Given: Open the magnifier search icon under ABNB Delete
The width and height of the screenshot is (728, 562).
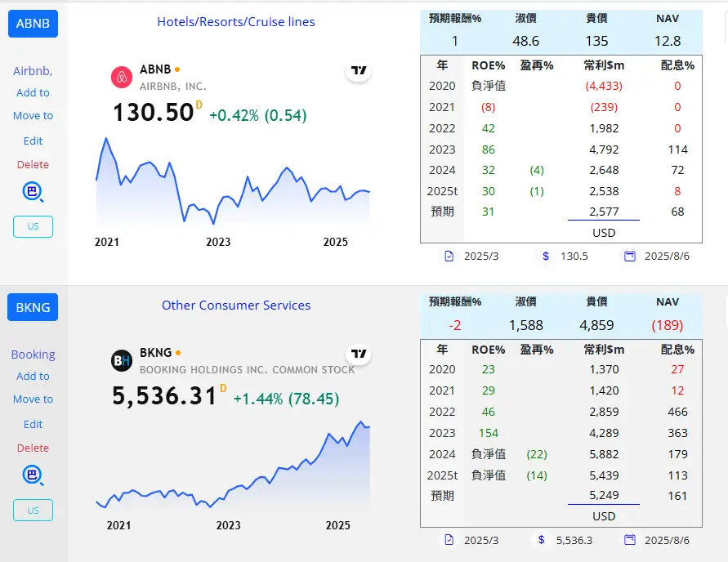Looking at the screenshot, I should [33, 192].
